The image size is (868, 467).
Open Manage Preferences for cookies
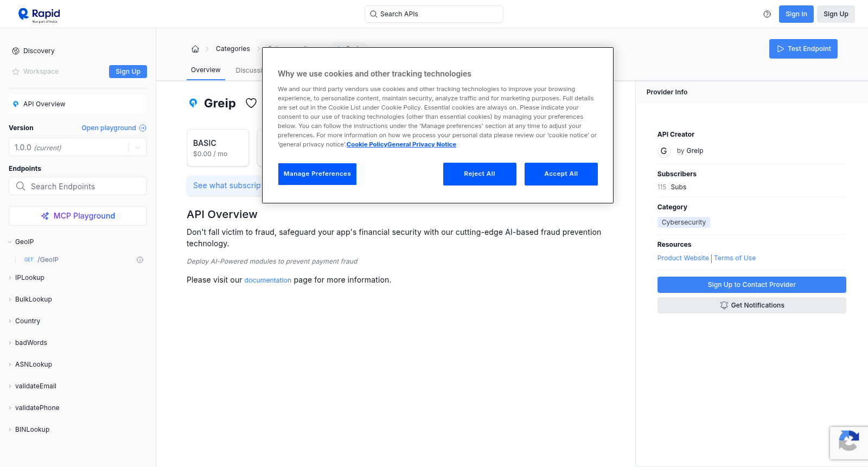(317, 174)
